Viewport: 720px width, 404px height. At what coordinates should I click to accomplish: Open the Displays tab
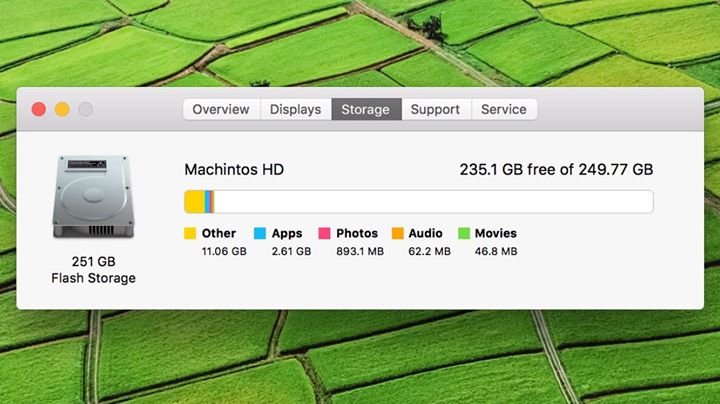[x=296, y=109]
